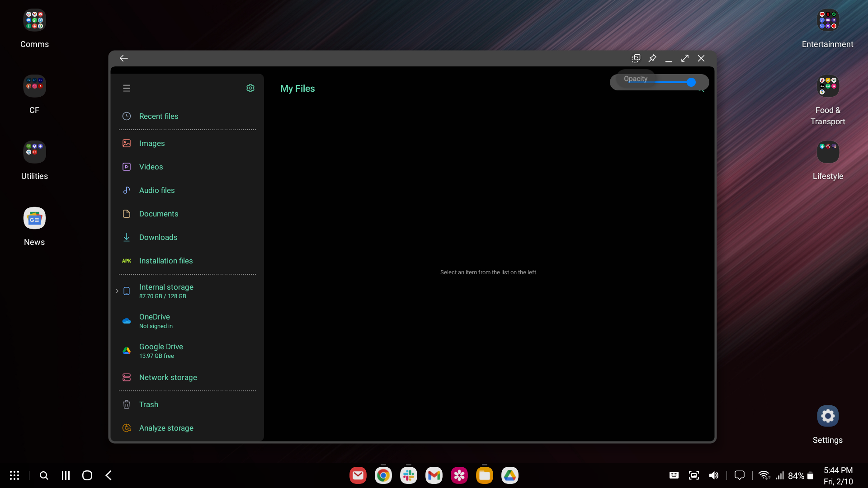The height and width of the screenshot is (488, 868).
Task: Open the Entertainment app folder
Action: [827, 20]
